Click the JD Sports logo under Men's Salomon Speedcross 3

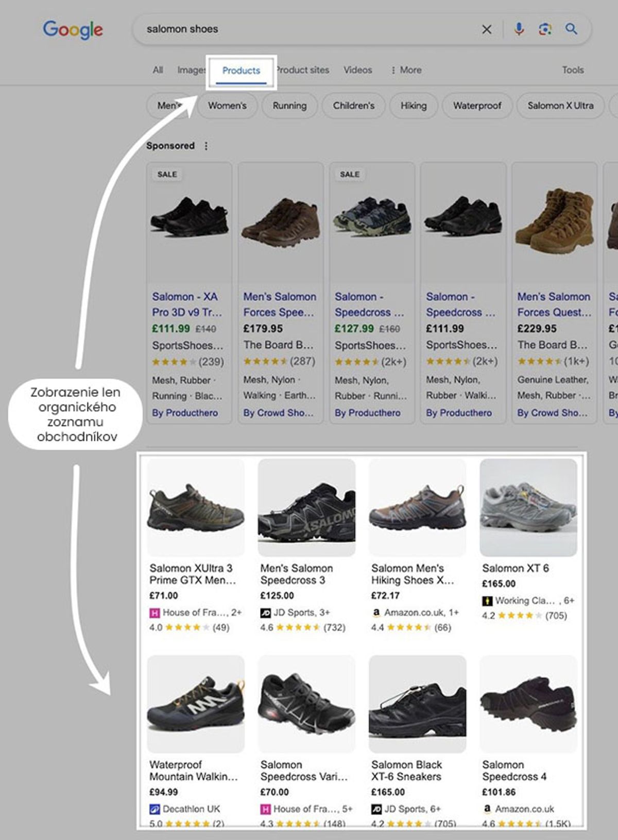click(x=265, y=613)
